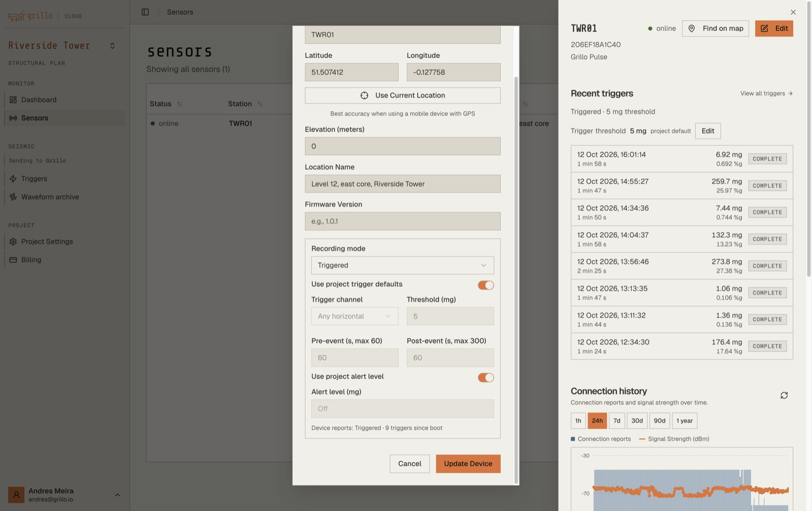Click the Grillo Cloud logo
Viewport: 812px width, 511px height.
pyautogui.click(x=45, y=16)
